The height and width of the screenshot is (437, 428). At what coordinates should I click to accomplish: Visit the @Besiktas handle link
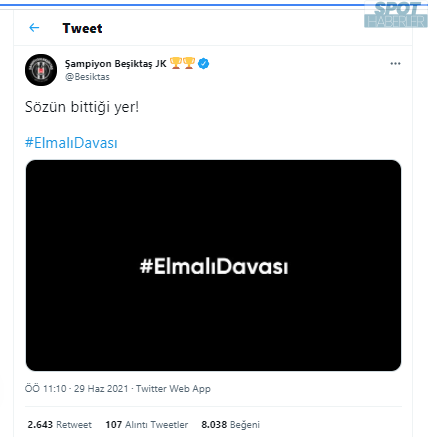[87, 77]
